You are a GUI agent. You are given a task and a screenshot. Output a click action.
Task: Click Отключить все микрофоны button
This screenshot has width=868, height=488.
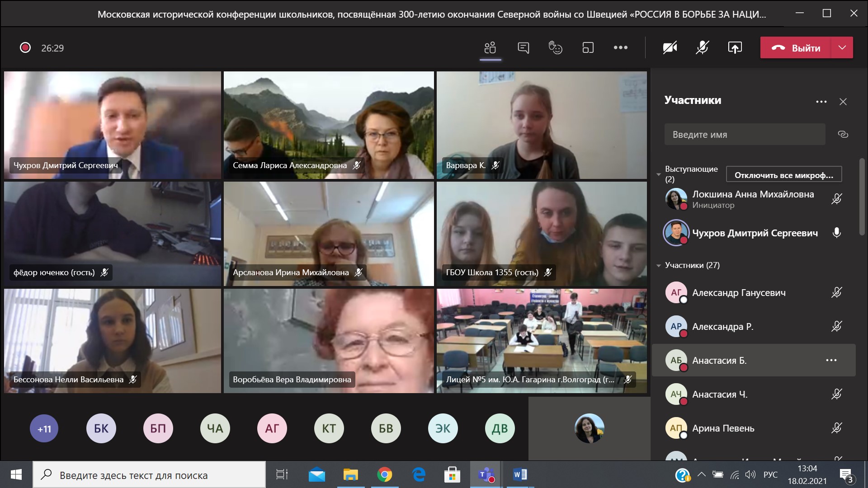(x=784, y=174)
